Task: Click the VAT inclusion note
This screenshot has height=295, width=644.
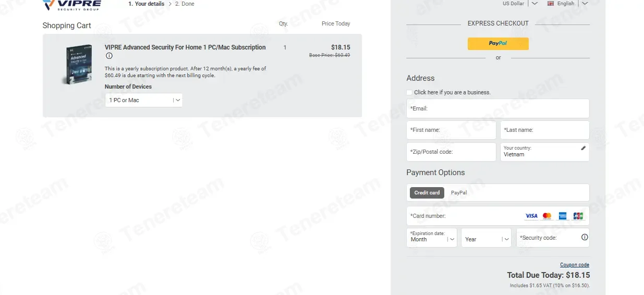Action: 550,286
